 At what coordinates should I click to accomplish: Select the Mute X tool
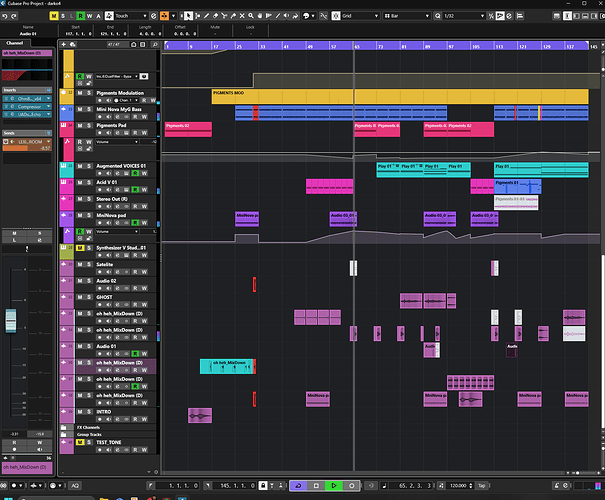(x=242, y=16)
